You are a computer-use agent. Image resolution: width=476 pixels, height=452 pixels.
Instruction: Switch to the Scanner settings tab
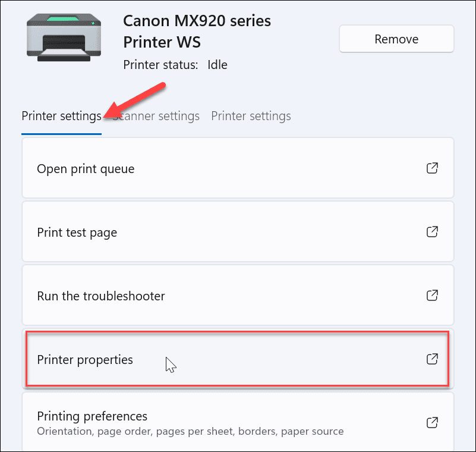(156, 116)
